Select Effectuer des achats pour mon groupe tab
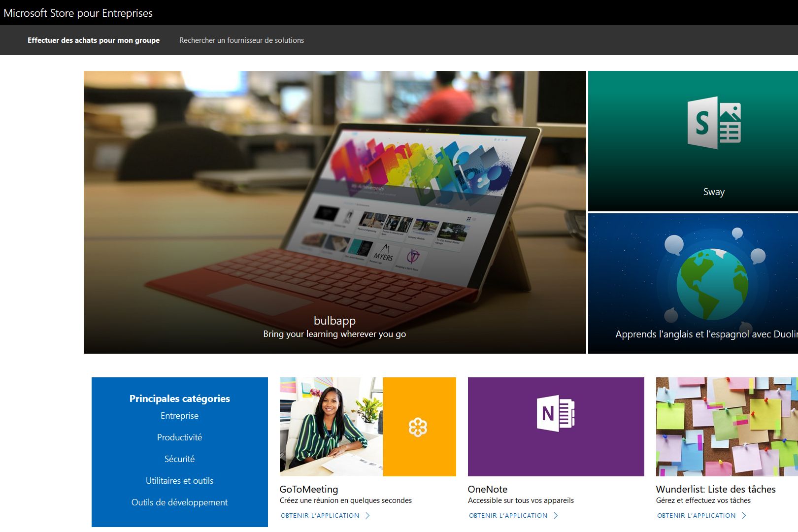 pyautogui.click(x=94, y=40)
